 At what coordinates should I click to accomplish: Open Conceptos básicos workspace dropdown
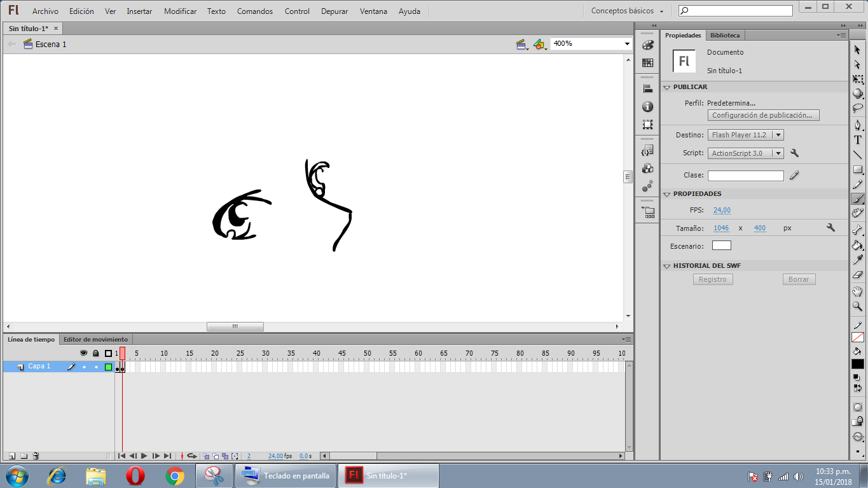(628, 11)
